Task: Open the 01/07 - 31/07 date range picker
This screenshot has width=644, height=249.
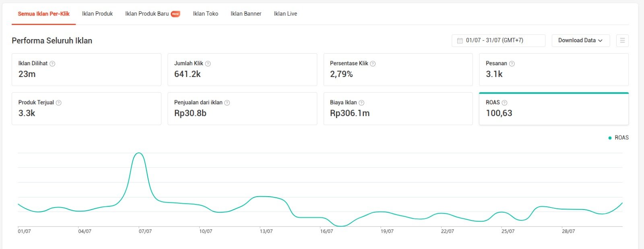Action: click(498, 40)
